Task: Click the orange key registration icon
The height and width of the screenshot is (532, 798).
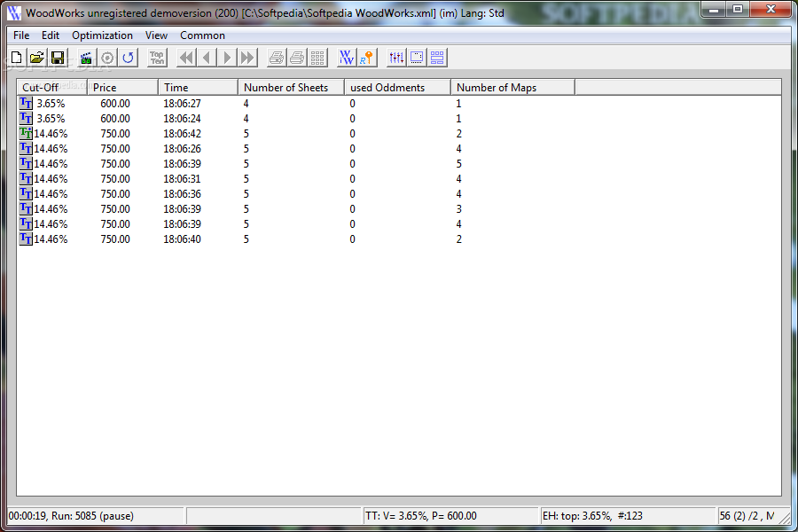Action: (x=366, y=58)
